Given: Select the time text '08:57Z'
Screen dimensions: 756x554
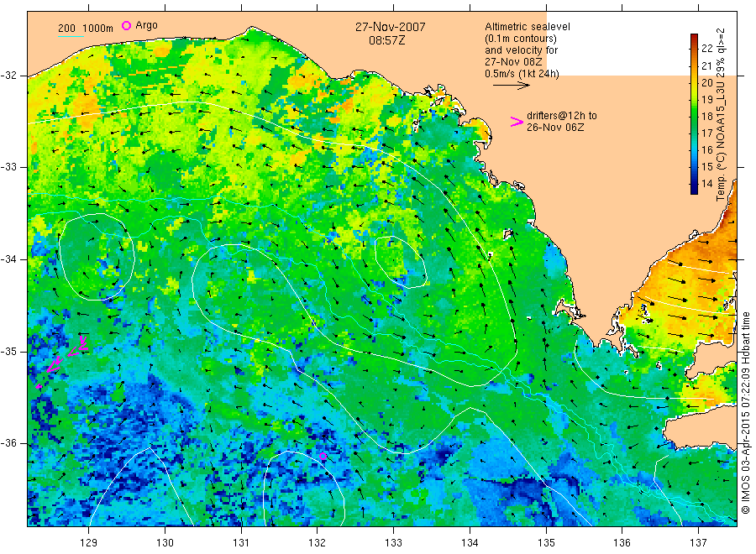Looking at the screenshot, I should [x=386, y=40].
